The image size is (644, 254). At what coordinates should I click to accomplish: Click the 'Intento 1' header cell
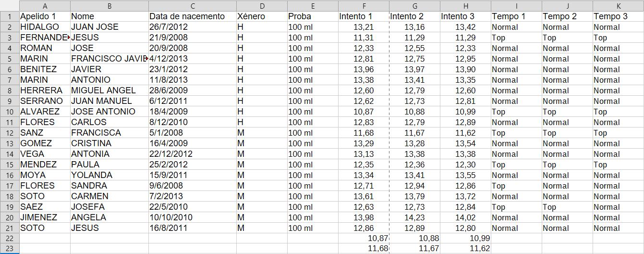pos(364,16)
